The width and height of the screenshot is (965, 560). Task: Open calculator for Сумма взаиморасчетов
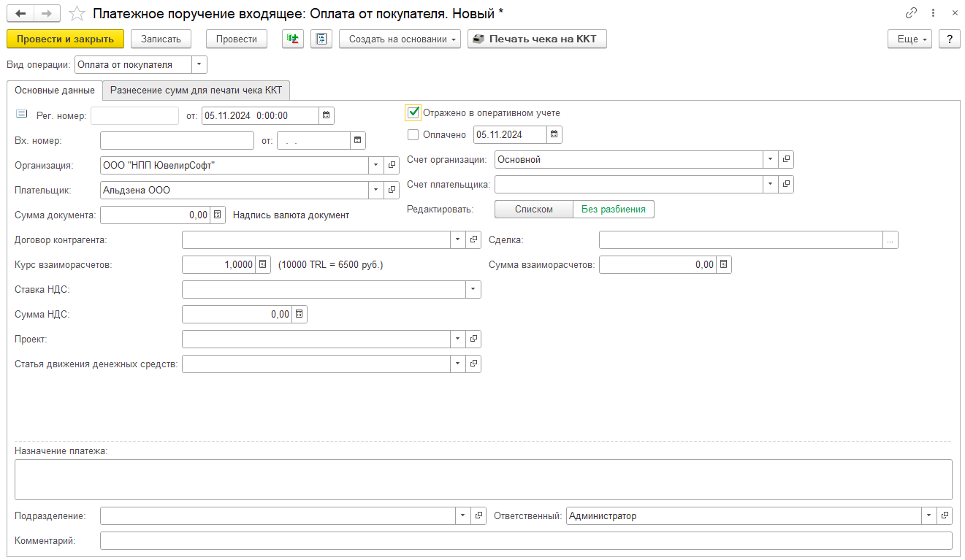click(723, 264)
